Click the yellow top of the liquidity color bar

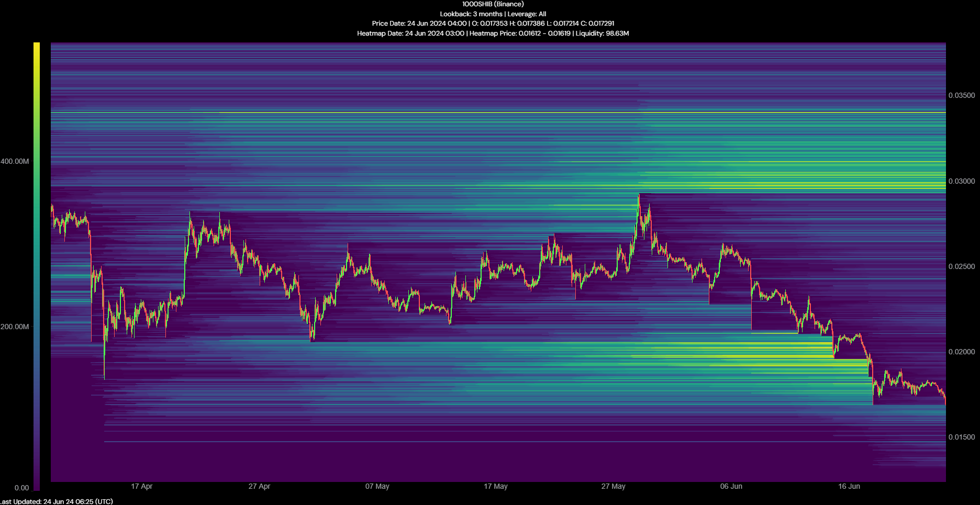[37, 47]
